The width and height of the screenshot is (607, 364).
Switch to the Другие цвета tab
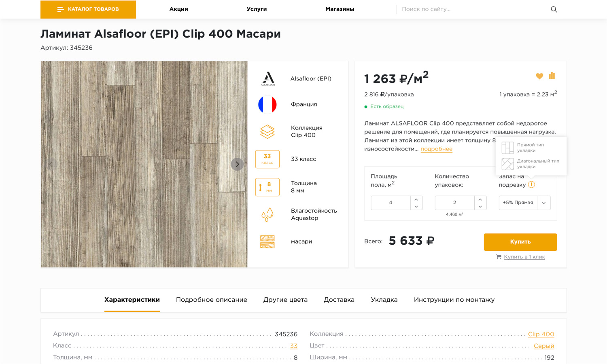coord(285,300)
